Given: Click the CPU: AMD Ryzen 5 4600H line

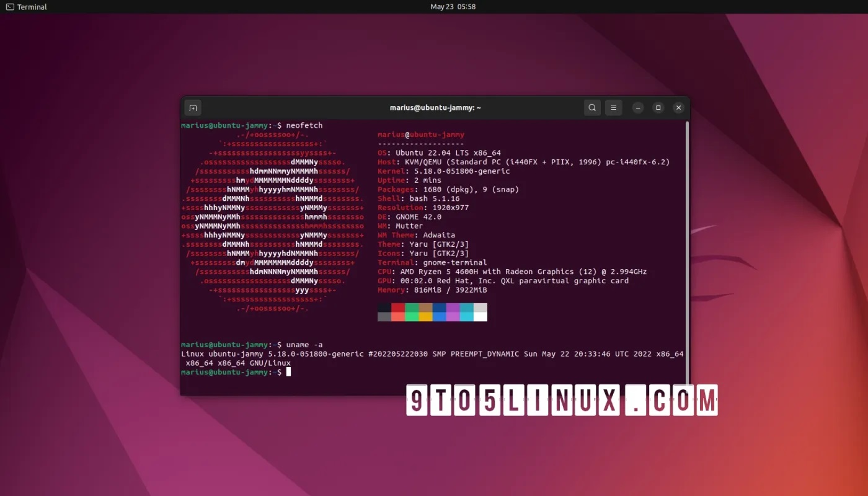Looking at the screenshot, I should pyautogui.click(x=512, y=272).
